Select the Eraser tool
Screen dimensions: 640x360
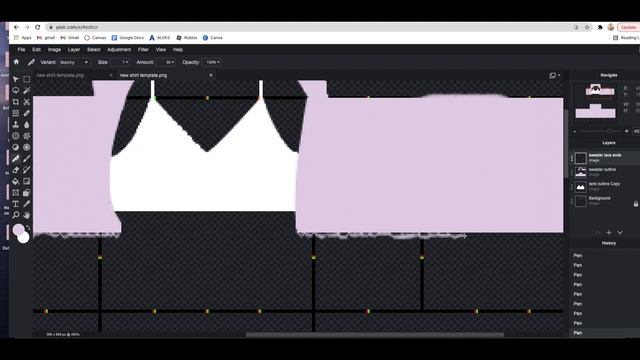(16, 170)
